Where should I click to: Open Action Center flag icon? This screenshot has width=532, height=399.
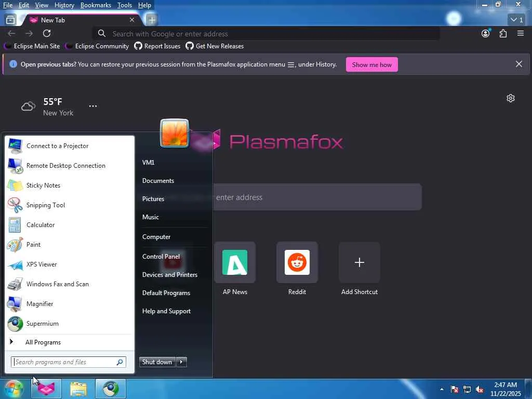click(x=454, y=390)
